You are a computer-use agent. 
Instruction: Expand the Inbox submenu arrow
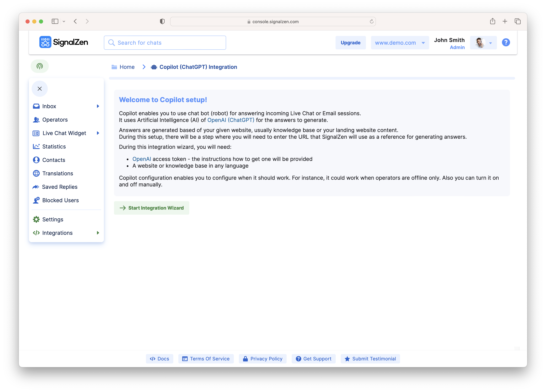[98, 106]
